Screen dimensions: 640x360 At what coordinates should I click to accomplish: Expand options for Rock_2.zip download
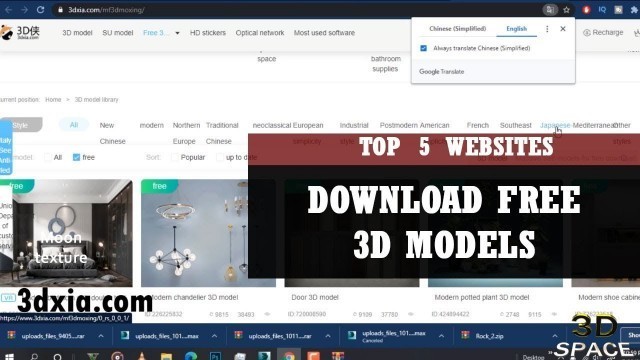(555, 336)
